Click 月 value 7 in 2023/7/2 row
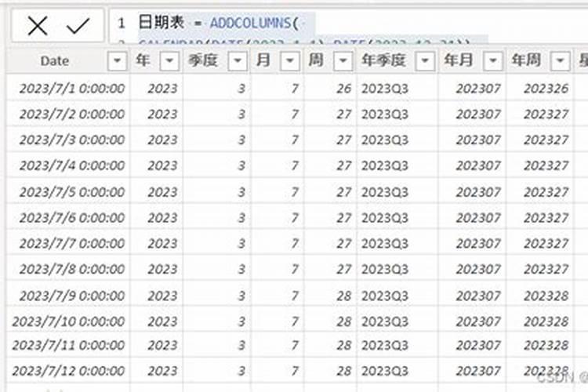 pyautogui.click(x=295, y=114)
